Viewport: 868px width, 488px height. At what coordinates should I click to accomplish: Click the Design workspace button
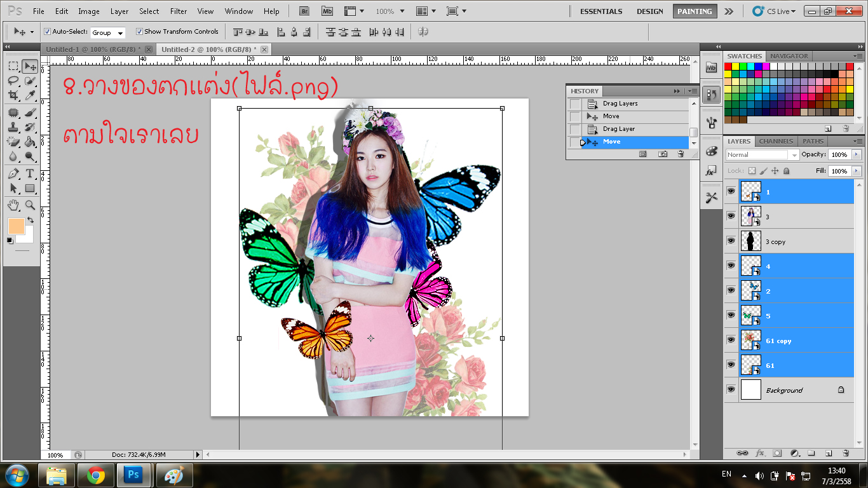click(x=649, y=11)
